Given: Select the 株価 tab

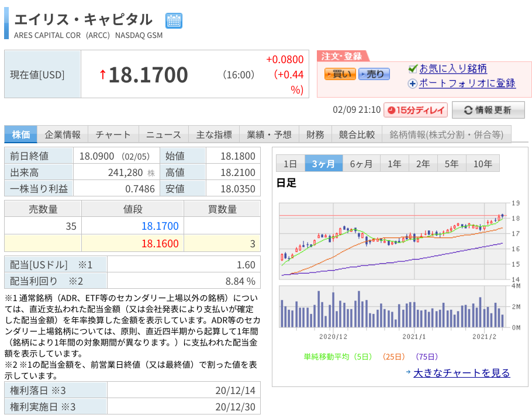Looking at the screenshot, I should [20, 134].
